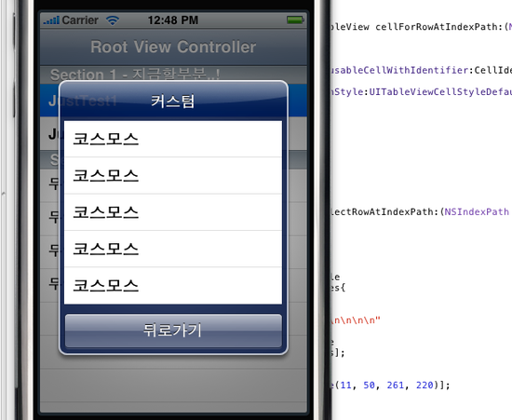Click the cellular signal bars icon

tap(51, 20)
